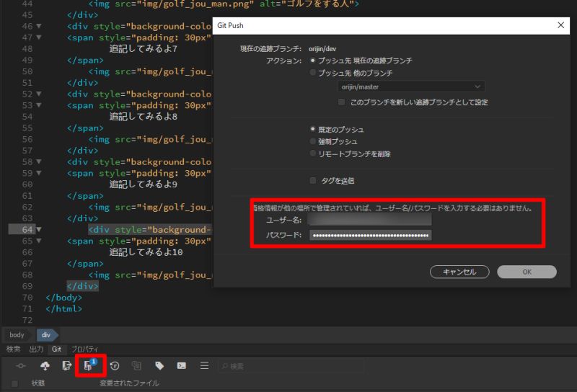Image resolution: width=577 pixels, height=392 pixels.
Task: Click line number 64 in gutter
Action: click(27, 230)
